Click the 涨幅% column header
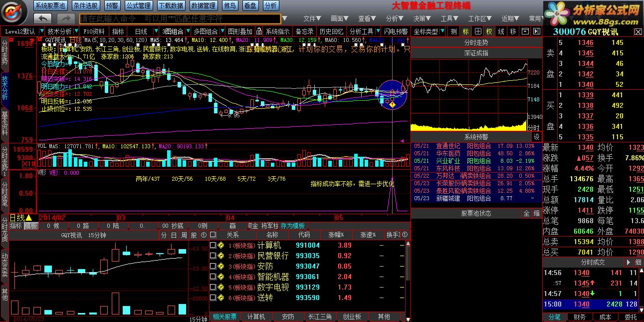 (336, 235)
